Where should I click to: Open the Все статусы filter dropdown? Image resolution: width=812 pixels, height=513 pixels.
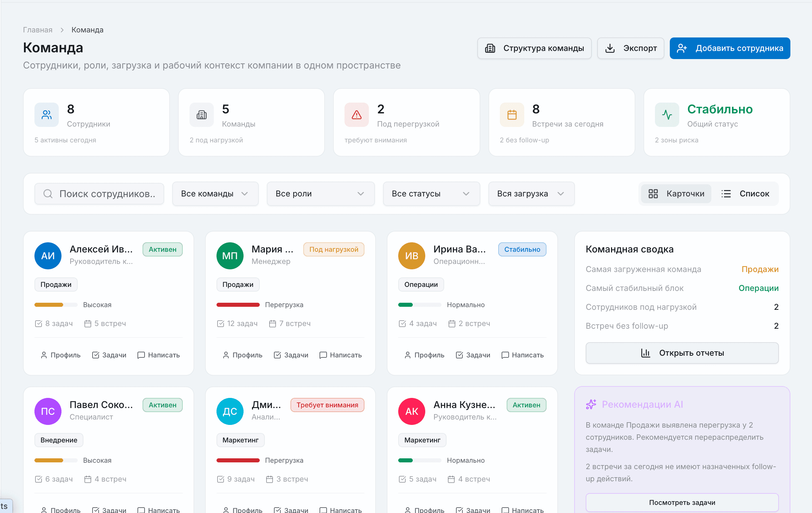(431, 193)
